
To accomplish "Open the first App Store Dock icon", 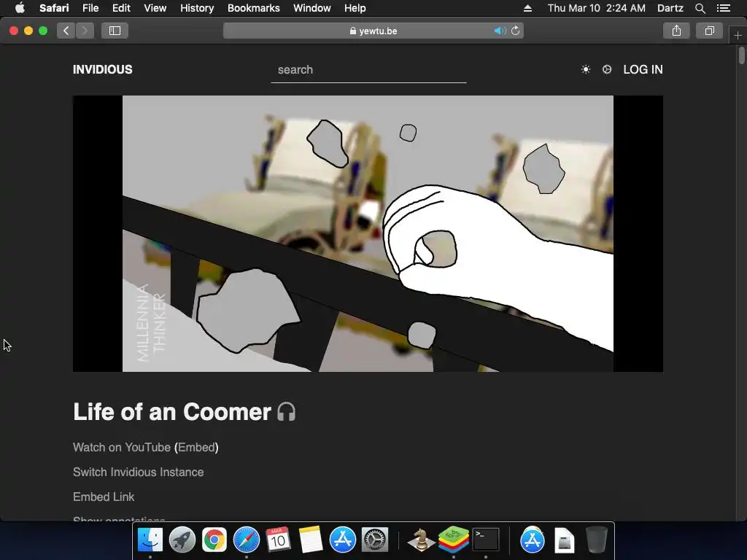I will (x=343, y=540).
